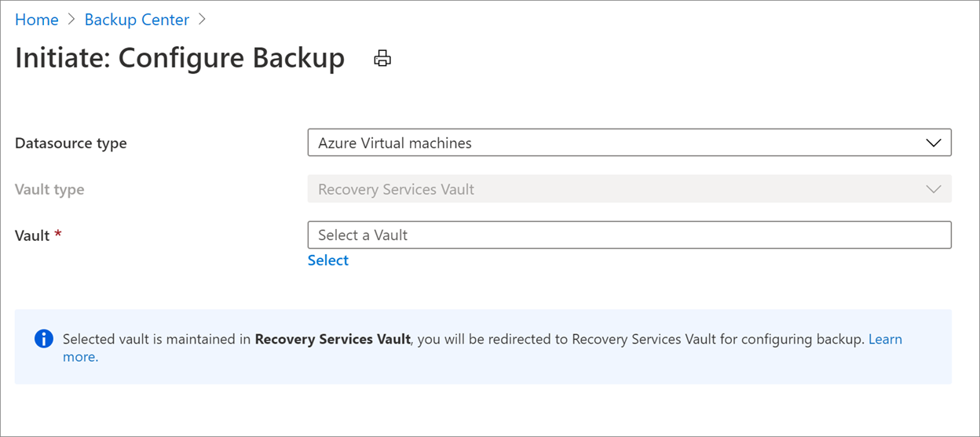The height and width of the screenshot is (437, 980).
Task: Navigate to Backup Center breadcrumb
Action: (137, 20)
